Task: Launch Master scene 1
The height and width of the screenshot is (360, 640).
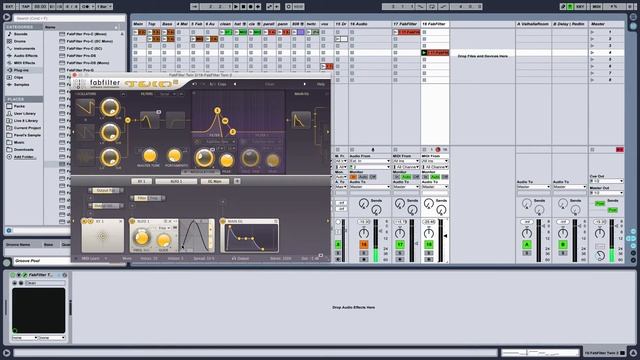Action: point(593,32)
